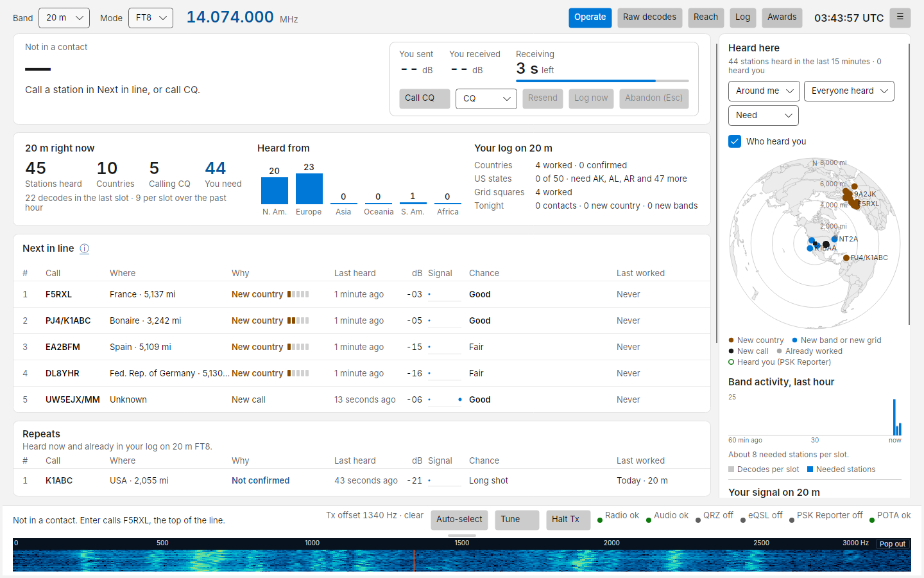Click the waterfall spectrum at 1500 Hz
The height and width of the screenshot is (578, 924).
coord(462,561)
